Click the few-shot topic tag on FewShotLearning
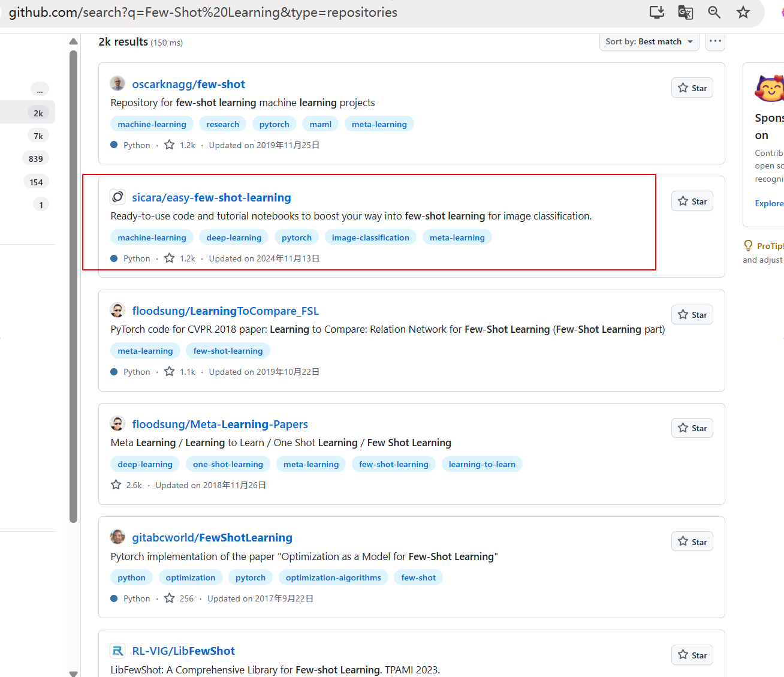The width and height of the screenshot is (784, 677). pos(418,577)
